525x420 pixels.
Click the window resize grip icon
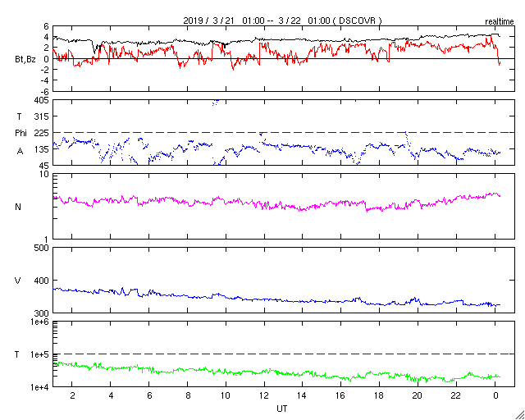[520, 415]
